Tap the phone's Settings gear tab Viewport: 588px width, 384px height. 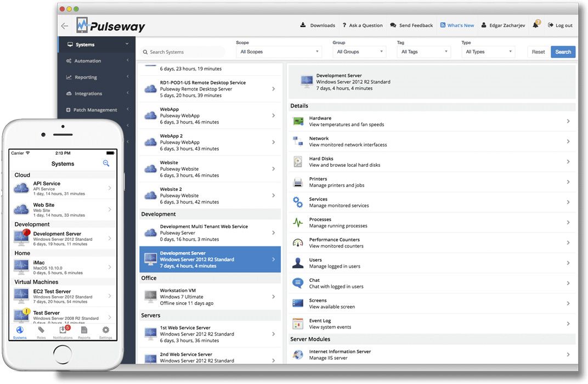[x=106, y=332]
